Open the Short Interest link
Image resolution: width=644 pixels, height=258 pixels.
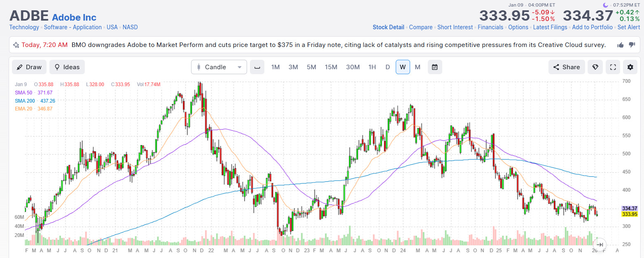[455, 27]
